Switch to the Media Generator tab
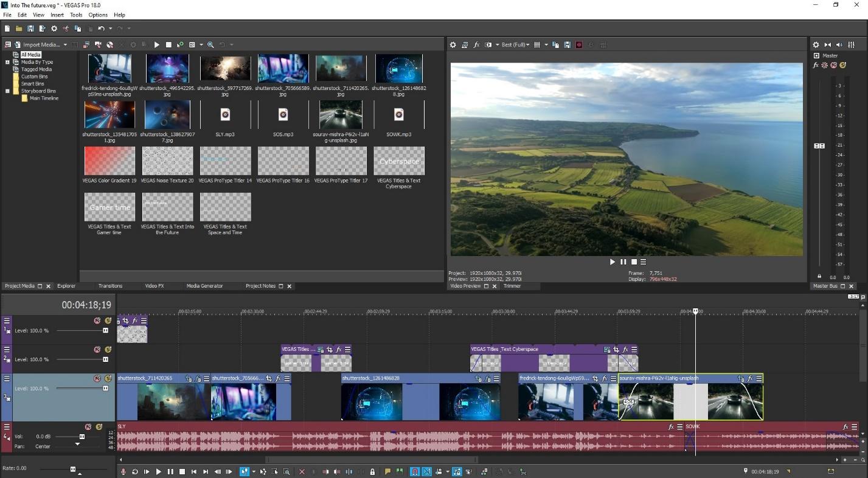The height and width of the screenshot is (478, 868). click(x=204, y=286)
